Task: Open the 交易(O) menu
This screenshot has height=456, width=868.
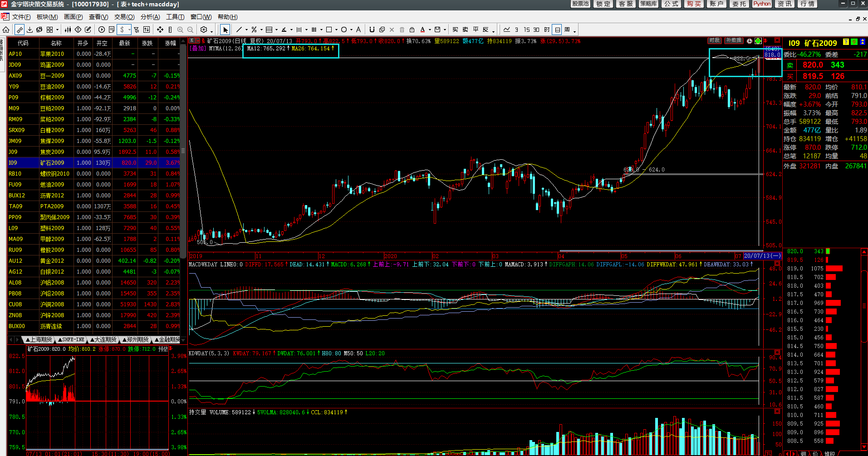Action: coord(124,17)
